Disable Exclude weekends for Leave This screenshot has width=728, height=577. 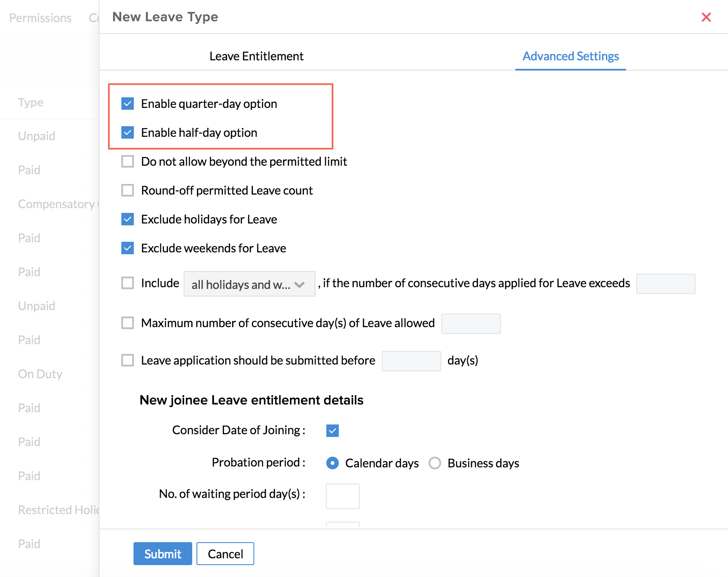coord(128,248)
